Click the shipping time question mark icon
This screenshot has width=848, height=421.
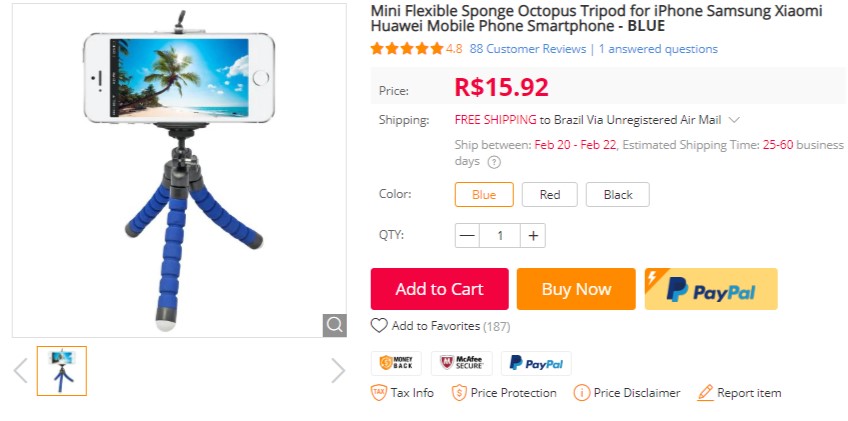tap(494, 162)
